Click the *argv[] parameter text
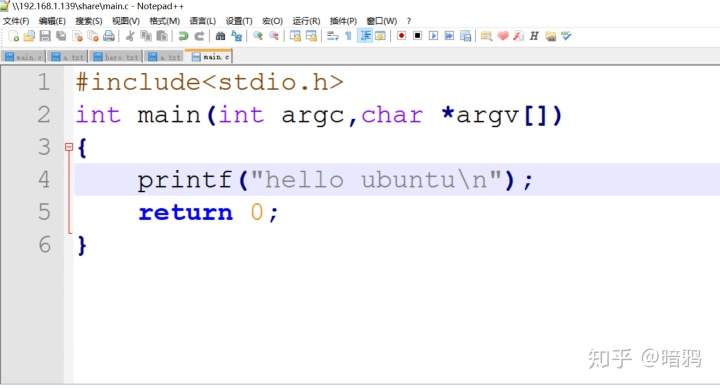The height and width of the screenshot is (388, 720). (x=495, y=115)
